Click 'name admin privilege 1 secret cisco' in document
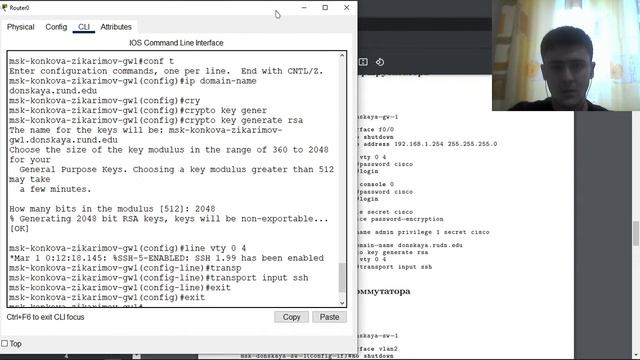The width and height of the screenshot is (640, 360). pos(424,232)
